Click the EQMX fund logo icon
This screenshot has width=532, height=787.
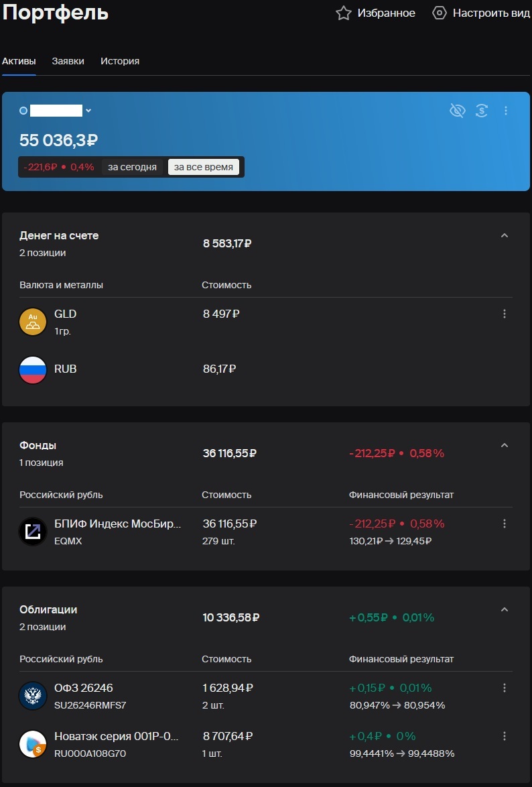click(33, 532)
